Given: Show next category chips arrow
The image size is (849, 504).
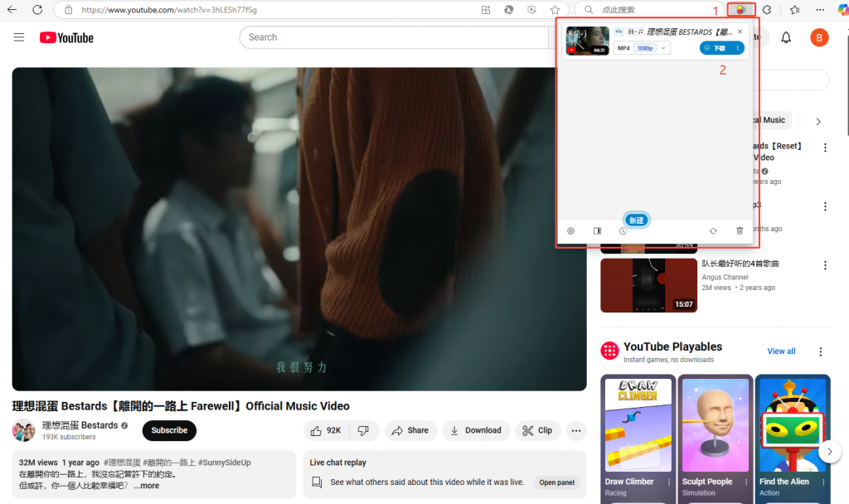Looking at the screenshot, I should pos(818,121).
